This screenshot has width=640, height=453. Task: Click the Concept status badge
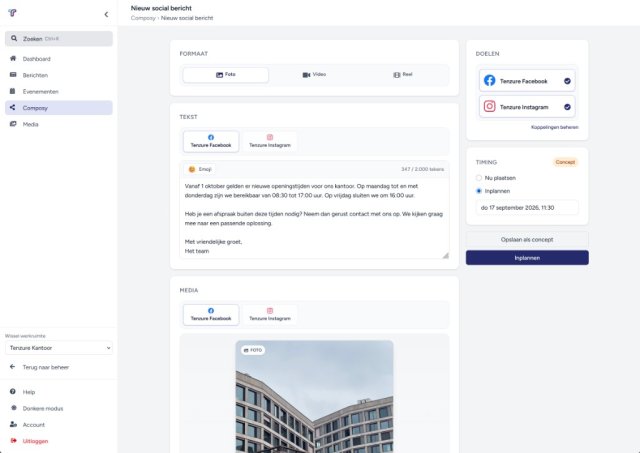[565, 162]
